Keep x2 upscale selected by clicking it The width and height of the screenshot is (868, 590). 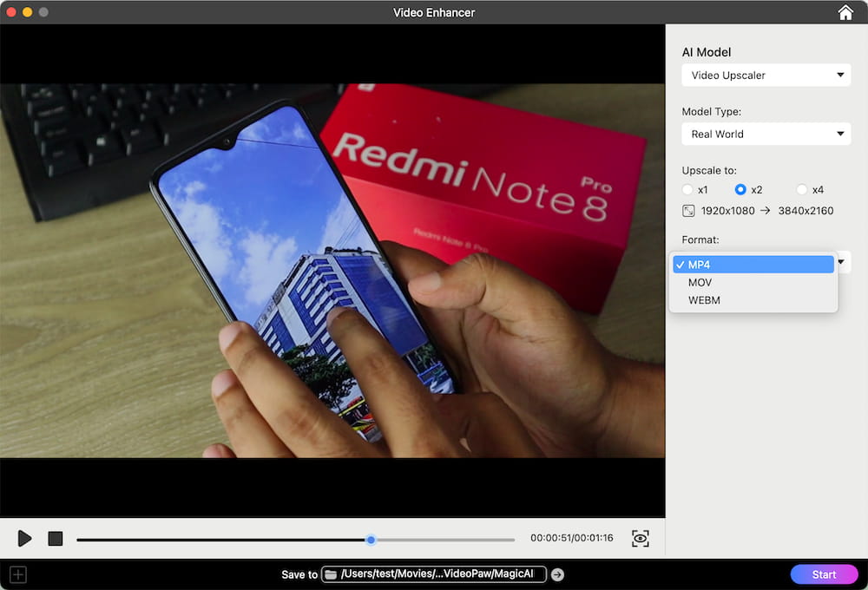pos(742,189)
